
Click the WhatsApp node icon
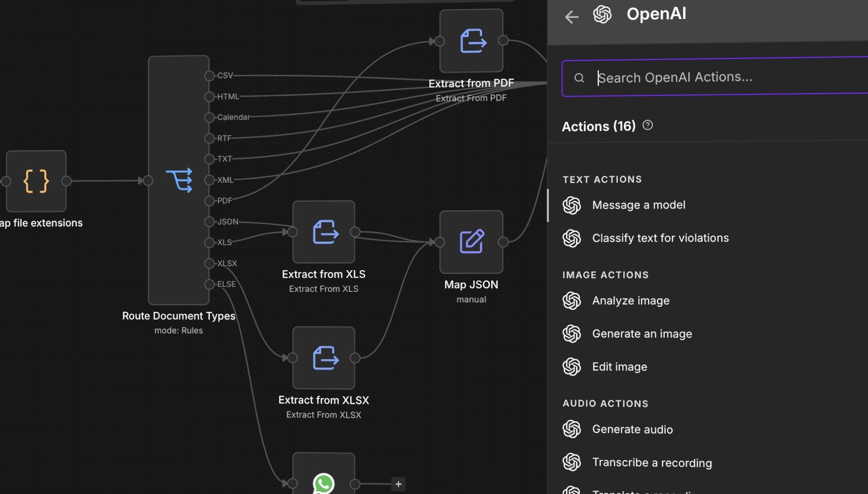(x=323, y=483)
